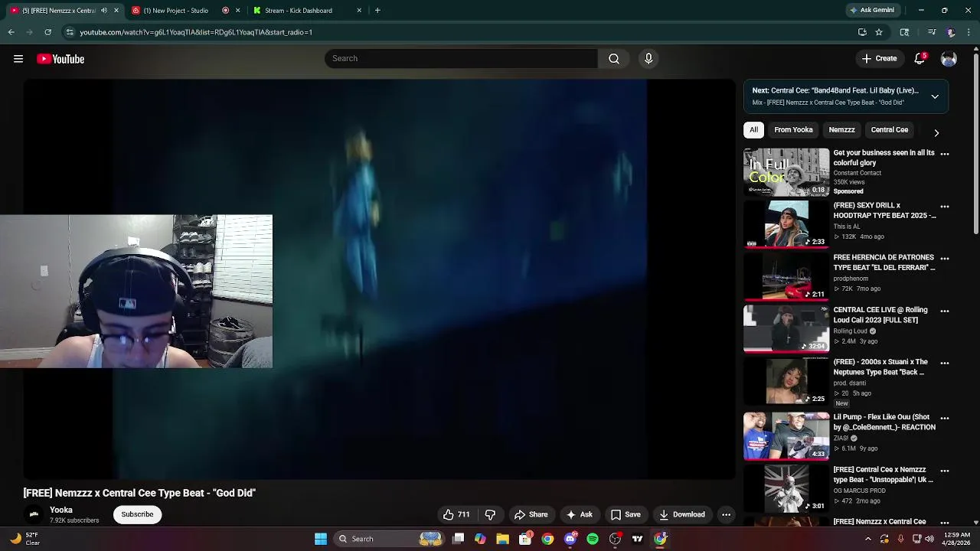Open options for SEXY DRILL x HOODTRAP video
This screenshot has width=980, height=551.
click(944, 207)
